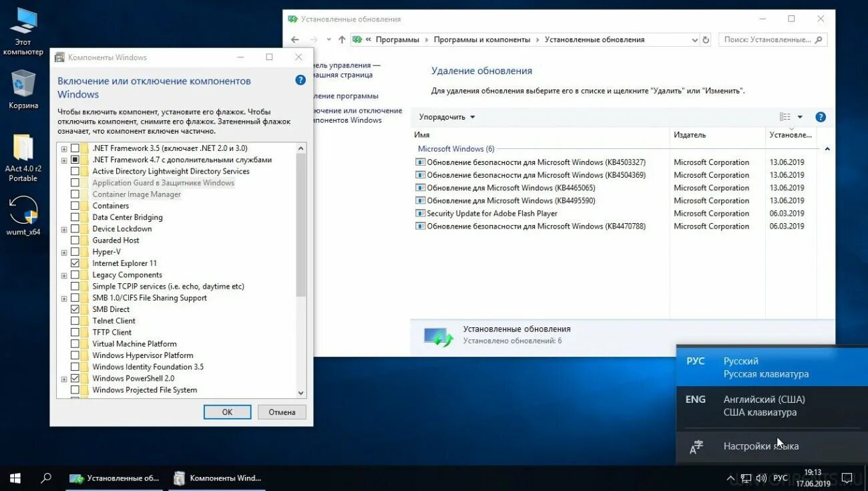Open the volume speaker tray icon
The image size is (868, 491).
click(x=761, y=478)
